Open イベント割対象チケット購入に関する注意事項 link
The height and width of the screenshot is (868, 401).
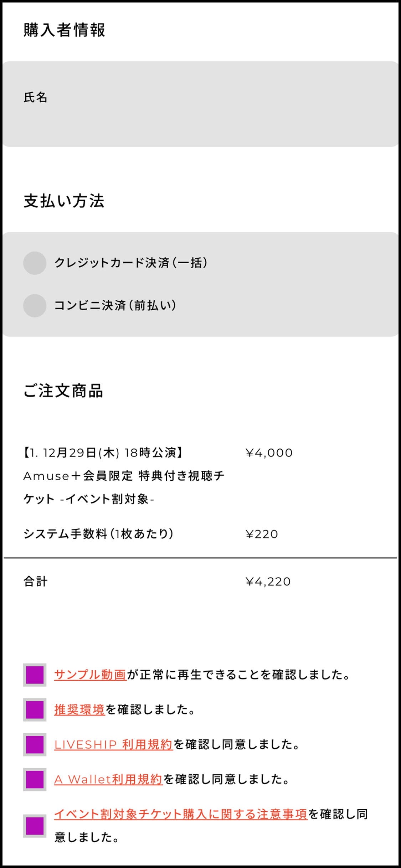pos(181,815)
